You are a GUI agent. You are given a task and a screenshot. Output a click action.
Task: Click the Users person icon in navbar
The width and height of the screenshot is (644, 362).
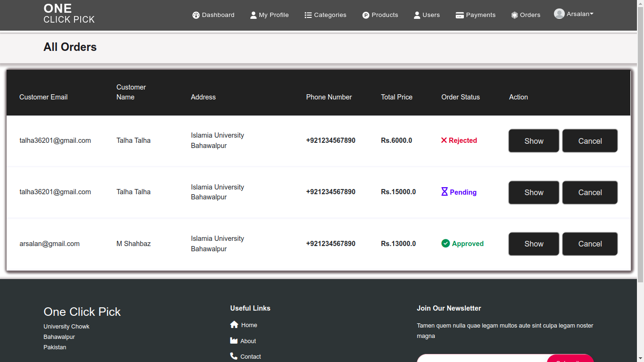pos(417,15)
